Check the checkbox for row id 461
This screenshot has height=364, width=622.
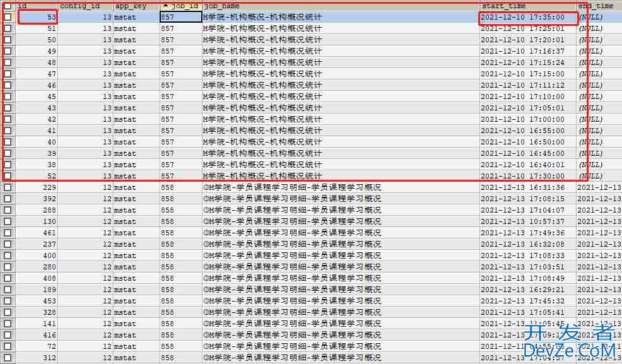[x=8, y=233]
